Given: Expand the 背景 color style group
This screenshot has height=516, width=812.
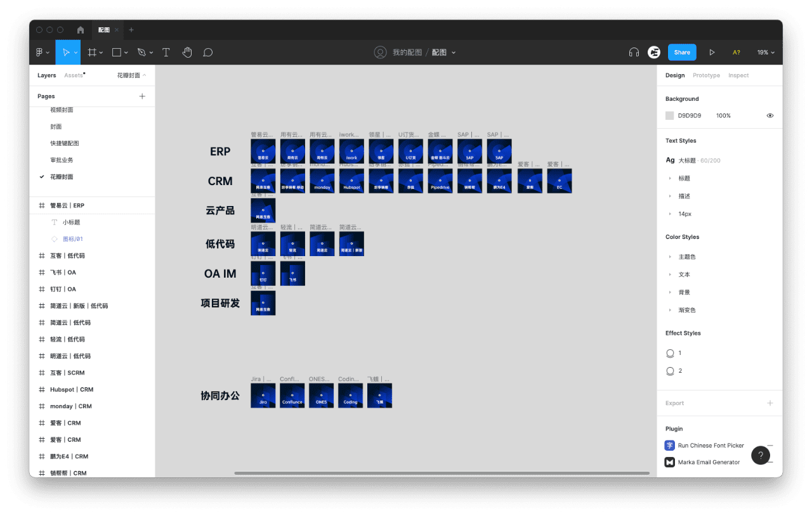Looking at the screenshot, I should [670, 292].
